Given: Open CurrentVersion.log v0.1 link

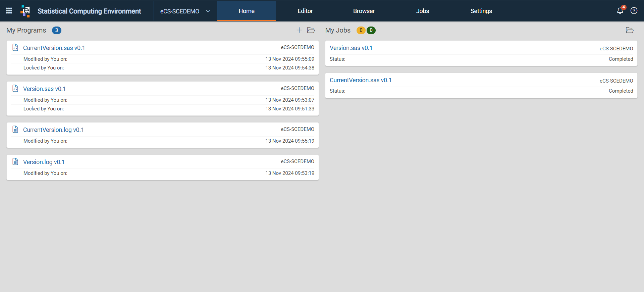Looking at the screenshot, I should coord(53,130).
